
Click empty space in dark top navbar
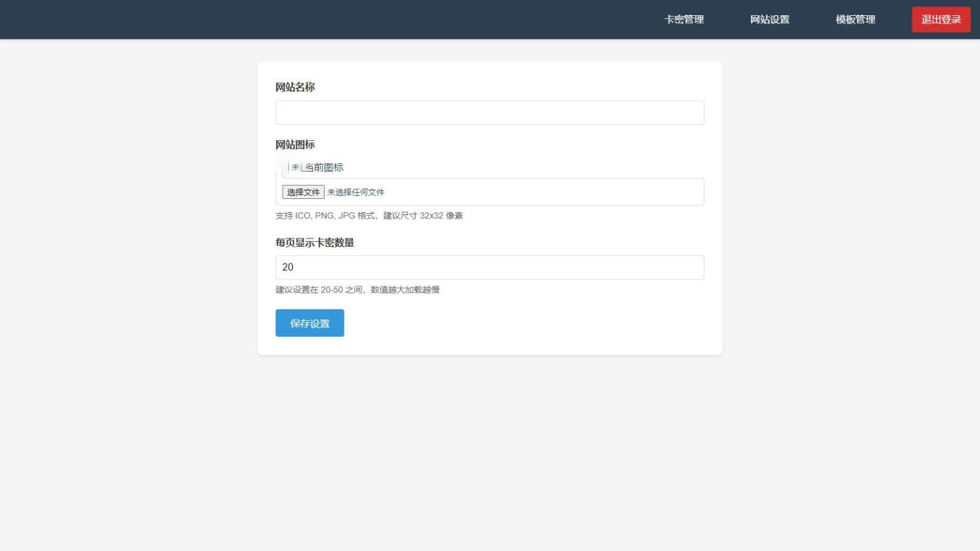pyautogui.click(x=319, y=20)
